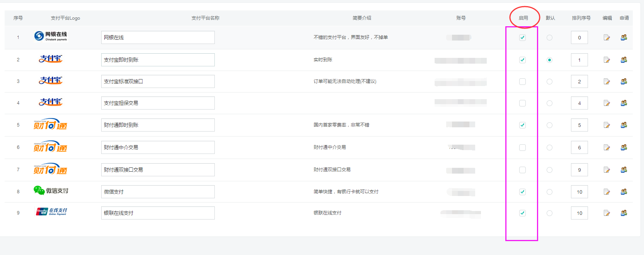This screenshot has width=644, height=255.
Task: Edit the 财付通即时到账 payment entry
Action: click(607, 125)
